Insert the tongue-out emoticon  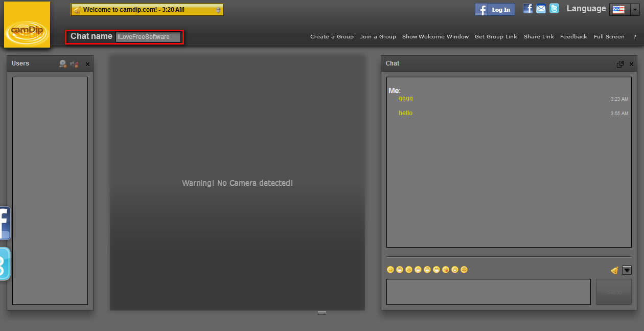point(446,270)
